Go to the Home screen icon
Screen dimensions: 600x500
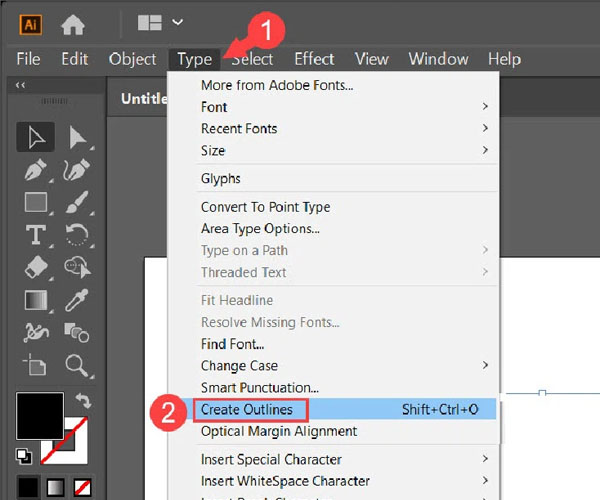tap(73, 25)
